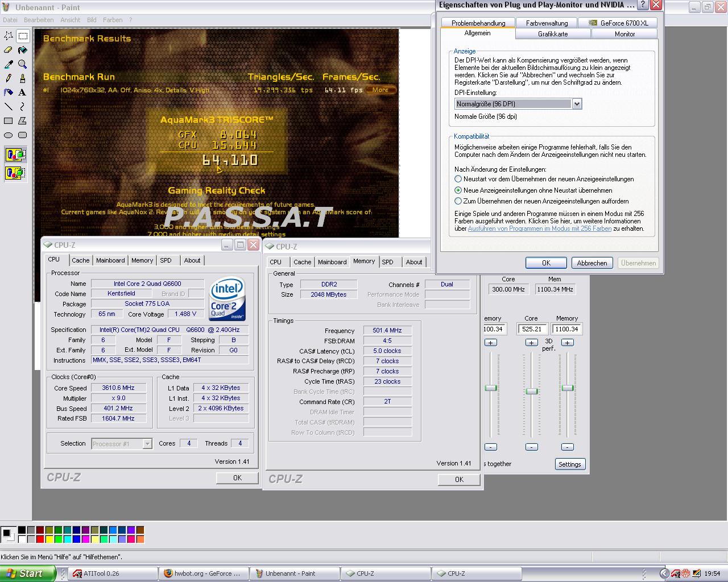This screenshot has height=582, width=728.
Task: Open the DPI-Einstellung dropdown (Normalgröße 96 DPI)
Action: [x=577, y=104]
